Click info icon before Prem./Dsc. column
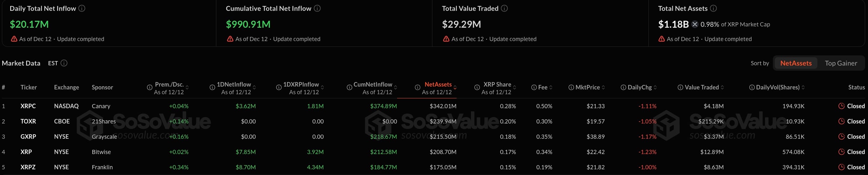Viewport: 868px width, 175px height. [x=150, y=87]
